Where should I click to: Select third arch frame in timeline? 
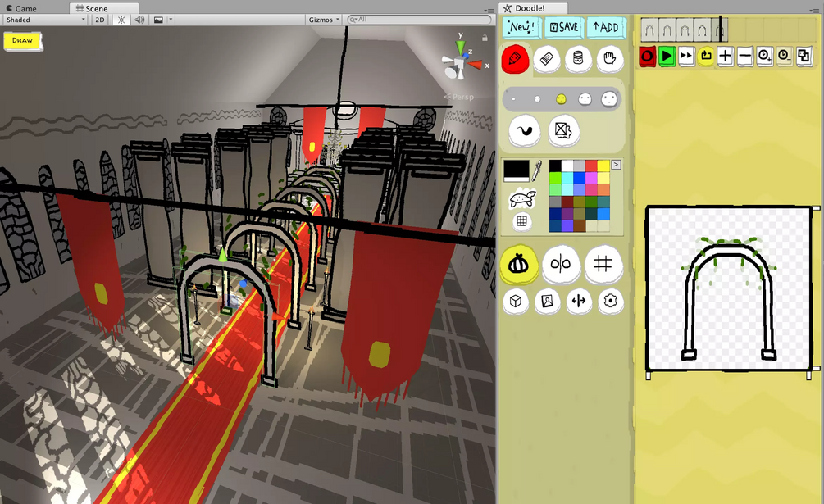(685, 30)
